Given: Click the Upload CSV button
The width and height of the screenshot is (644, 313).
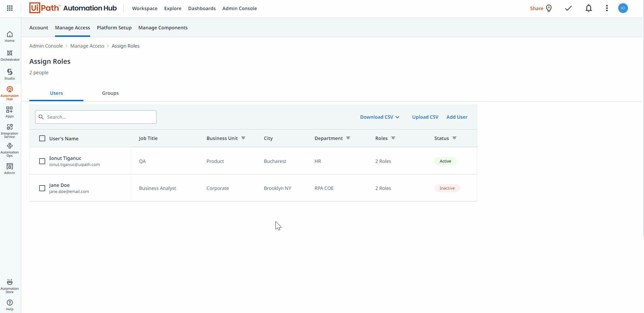Looking at the screenshot, I should coord(425,117).
